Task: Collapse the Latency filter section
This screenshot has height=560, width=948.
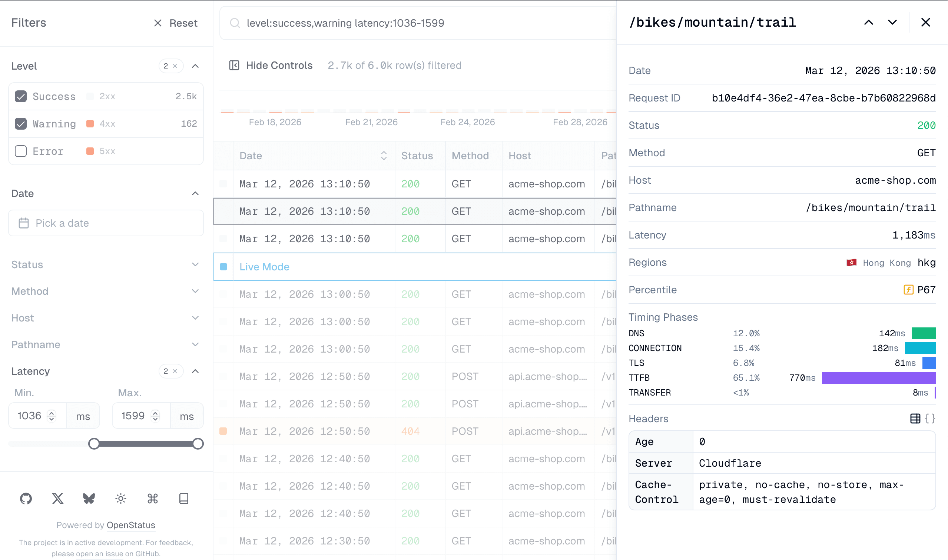Action: [195, 371]
